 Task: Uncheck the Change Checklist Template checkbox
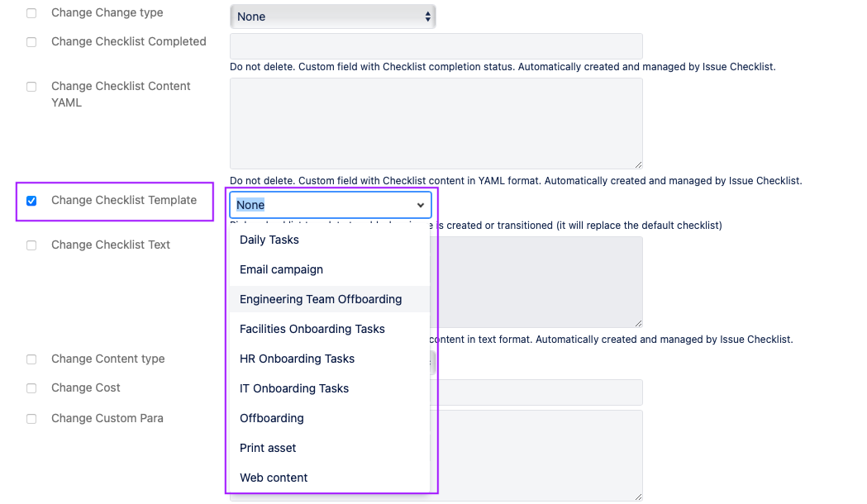point(31,201)
